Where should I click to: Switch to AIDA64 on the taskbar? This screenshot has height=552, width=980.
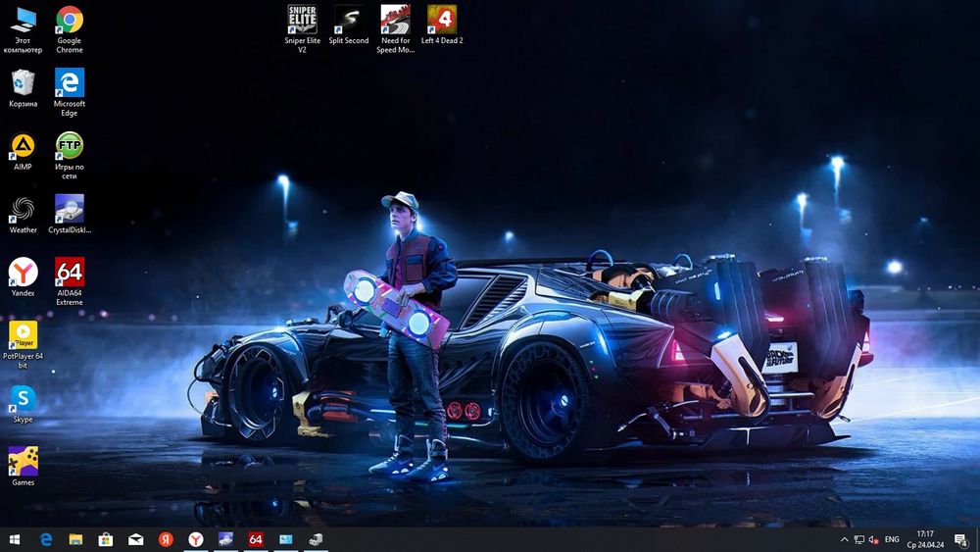click(256, 539)
